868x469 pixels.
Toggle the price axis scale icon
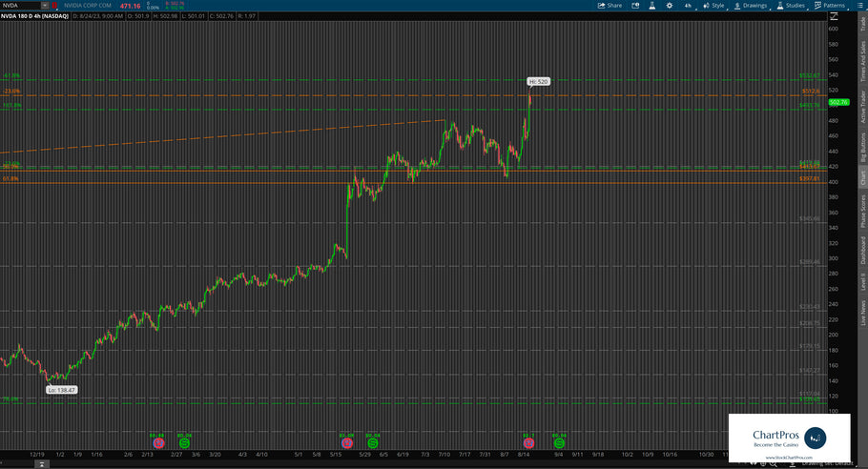click(834, 16)
